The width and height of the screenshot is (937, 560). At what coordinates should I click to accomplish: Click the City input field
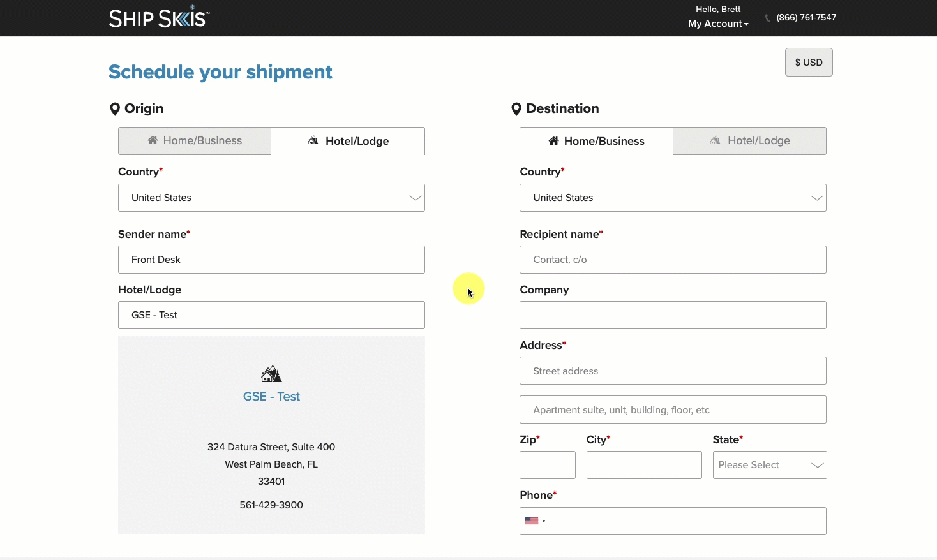point(644,465)
